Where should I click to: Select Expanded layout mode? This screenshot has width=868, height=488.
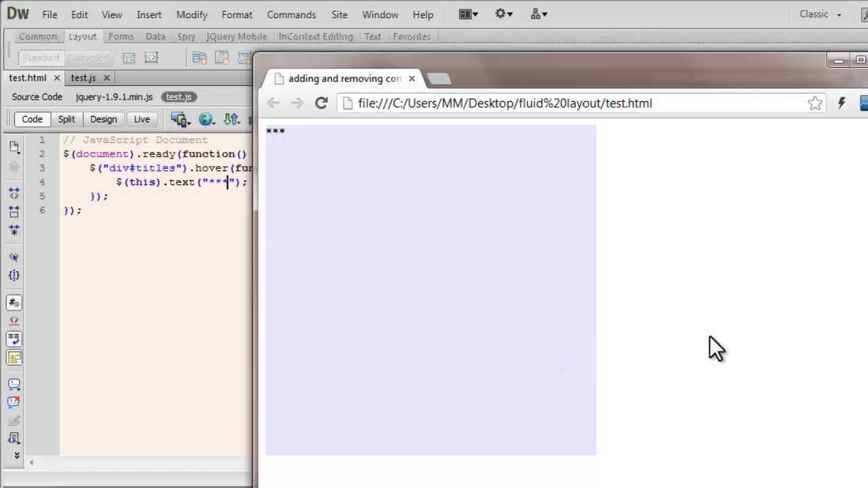[90, 58]
